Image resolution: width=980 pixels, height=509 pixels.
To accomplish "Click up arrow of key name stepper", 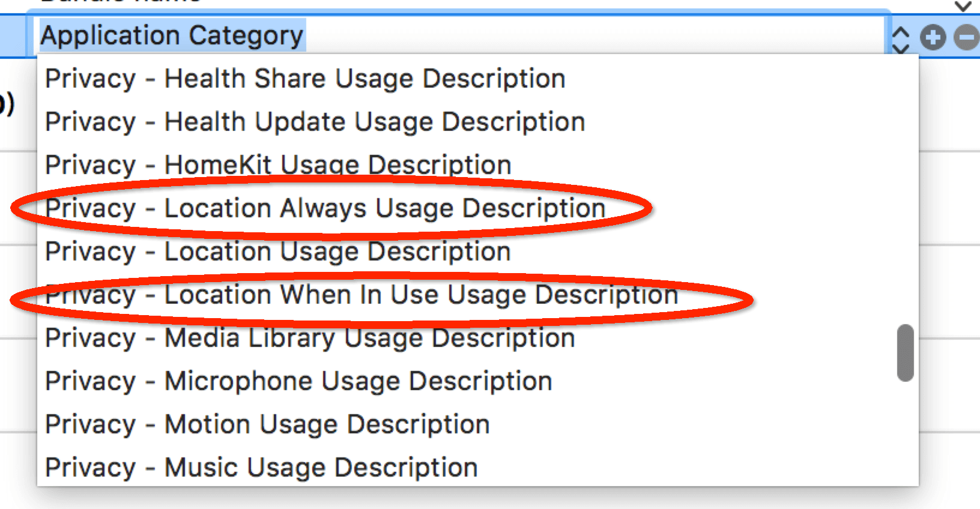I will (900, 32).
